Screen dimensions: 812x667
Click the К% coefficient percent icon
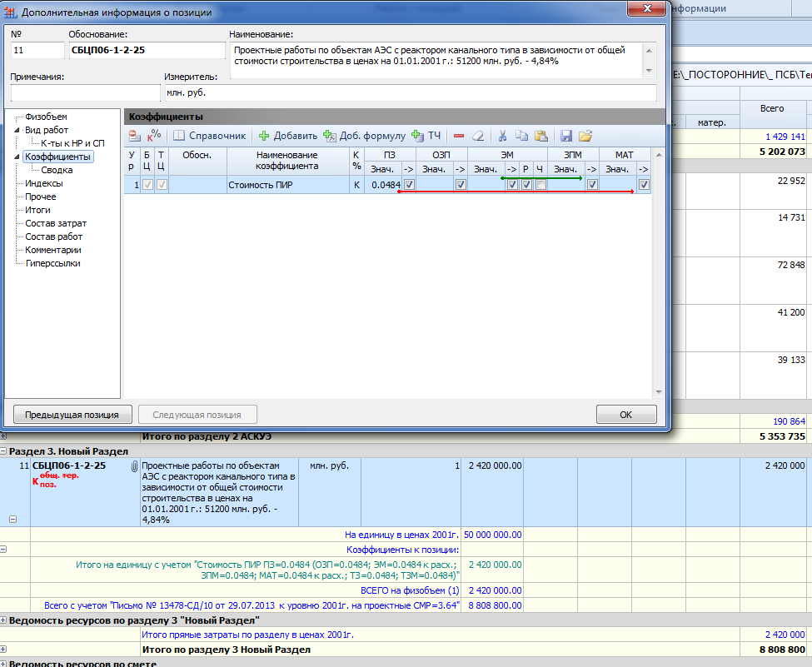point(154,136)
